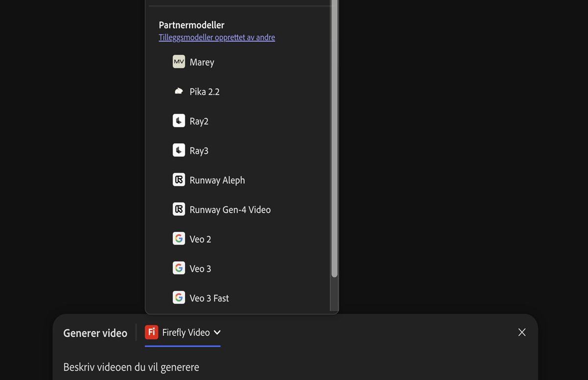588x380 pixels.
Task: Collapse the Firefly Video model dropdown chevron
Action: pos(217,332)
